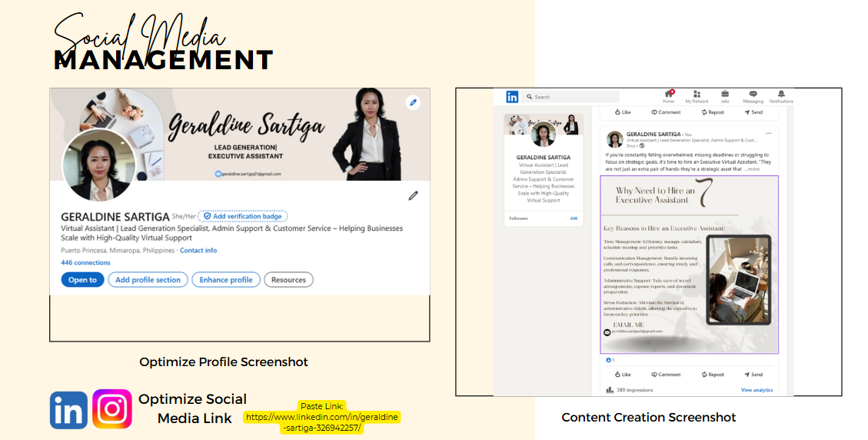Open the 446 connections link
Screen dimensions: 868x440
coord(86,262)
